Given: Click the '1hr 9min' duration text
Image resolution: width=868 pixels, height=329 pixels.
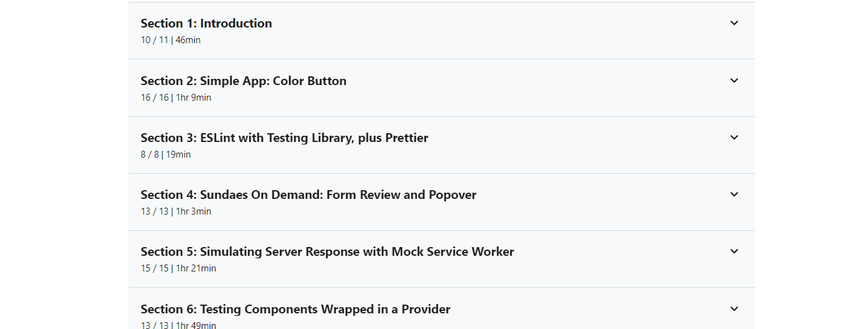Looking at the screenshot, I should [194, 98].
